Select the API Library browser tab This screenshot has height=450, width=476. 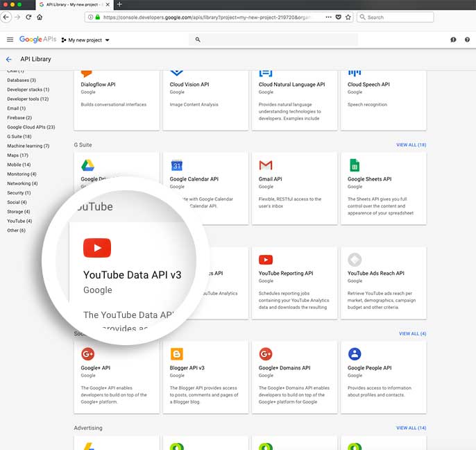[x=74, y=5]
